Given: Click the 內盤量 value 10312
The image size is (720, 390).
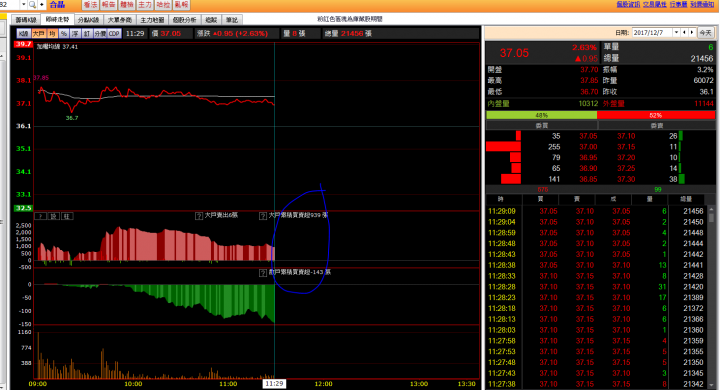Looking at the screenshot, I should pyautogui.click(x=588, y=104).
